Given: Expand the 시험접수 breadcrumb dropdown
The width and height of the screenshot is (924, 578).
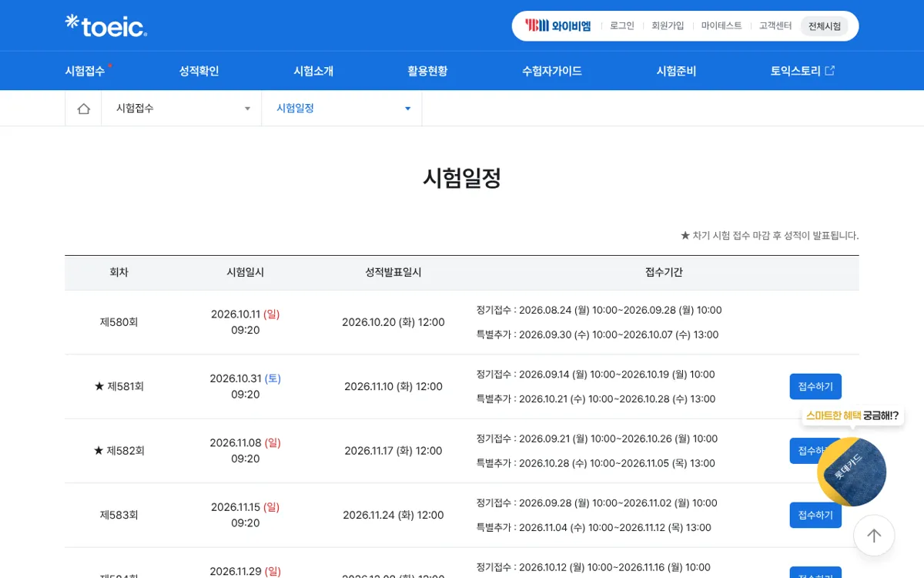Looking at the screenshot, I should pos(181,109).
